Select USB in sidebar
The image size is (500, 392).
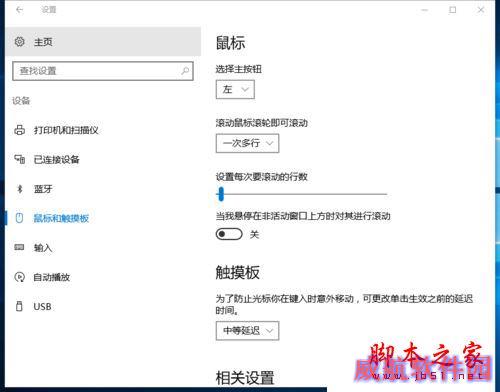click(x=103, y=306)
